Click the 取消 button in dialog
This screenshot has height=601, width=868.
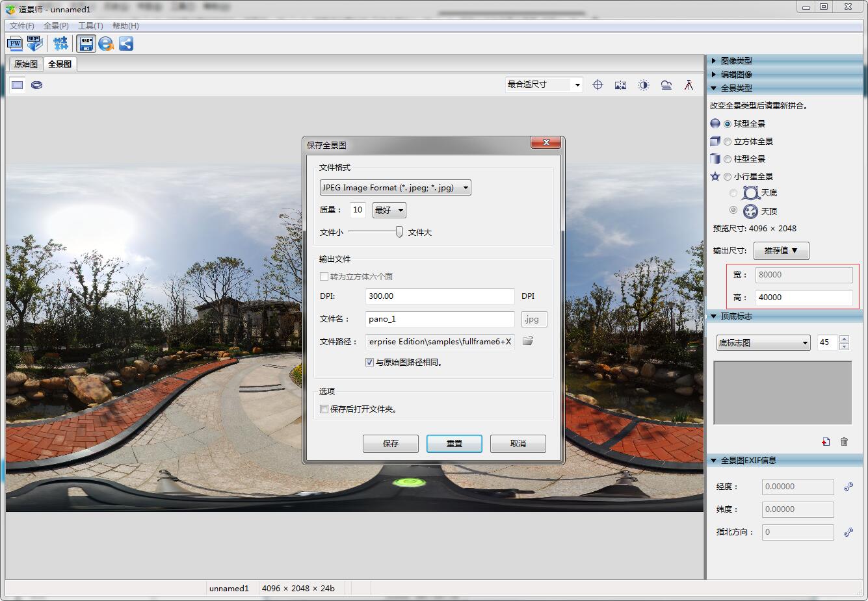(x=518, y=443)
